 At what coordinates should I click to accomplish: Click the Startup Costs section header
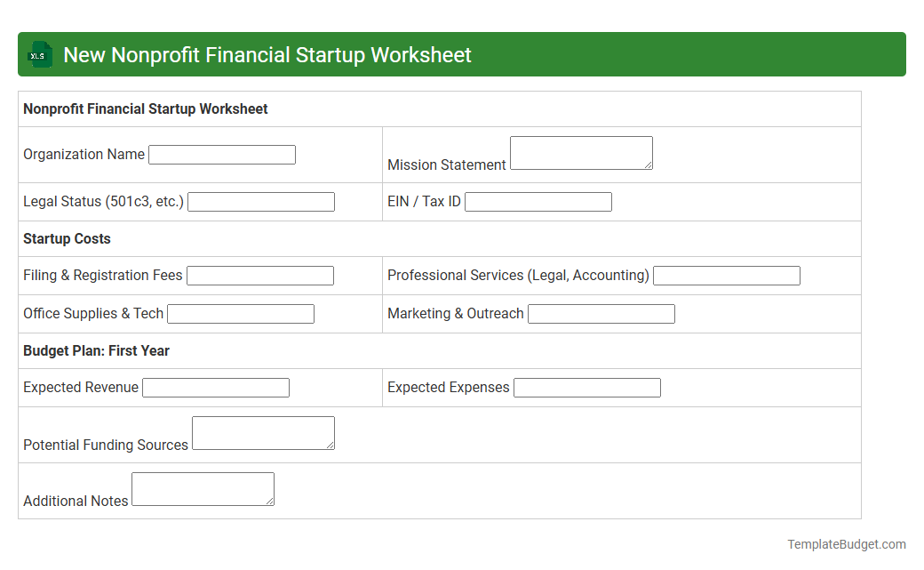point(67,238)
